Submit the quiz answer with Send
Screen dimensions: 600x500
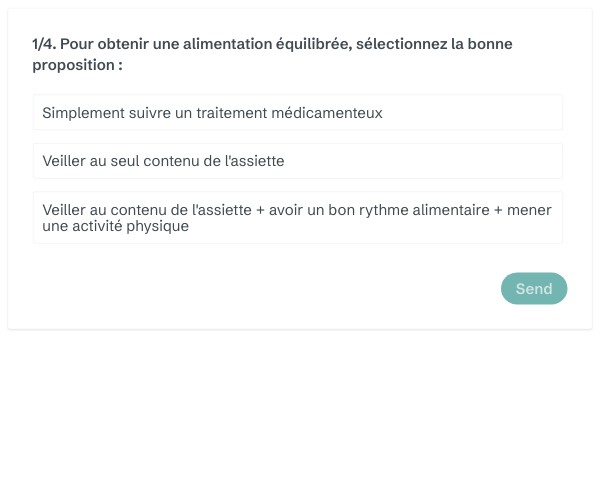click(534, 288)
